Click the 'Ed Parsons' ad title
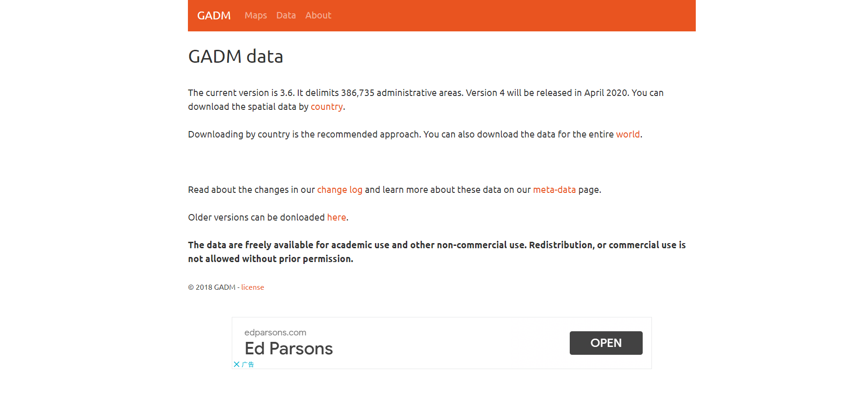The image size is (868, 406). [289, 349]
